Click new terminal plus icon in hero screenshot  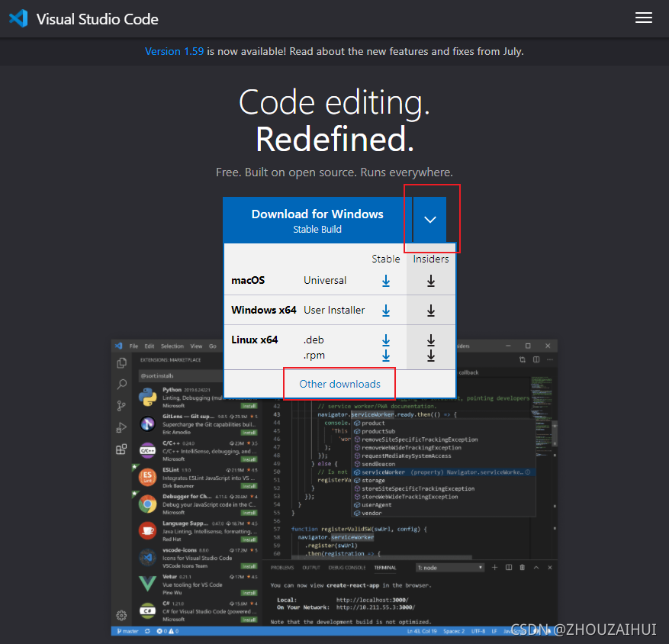[x=494, y=567]
